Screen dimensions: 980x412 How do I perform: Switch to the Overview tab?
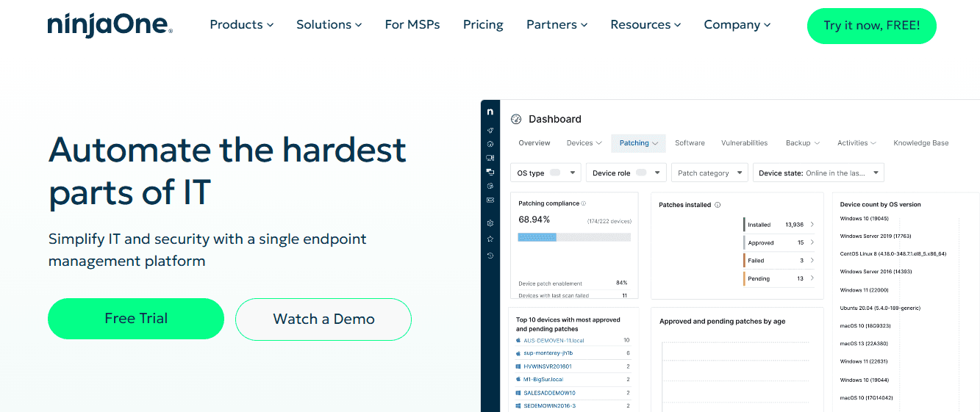tap(534, 143)
